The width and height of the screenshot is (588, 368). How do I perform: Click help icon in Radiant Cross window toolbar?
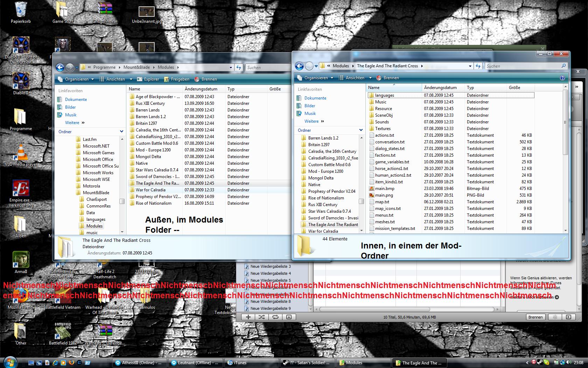click(562, 78)
